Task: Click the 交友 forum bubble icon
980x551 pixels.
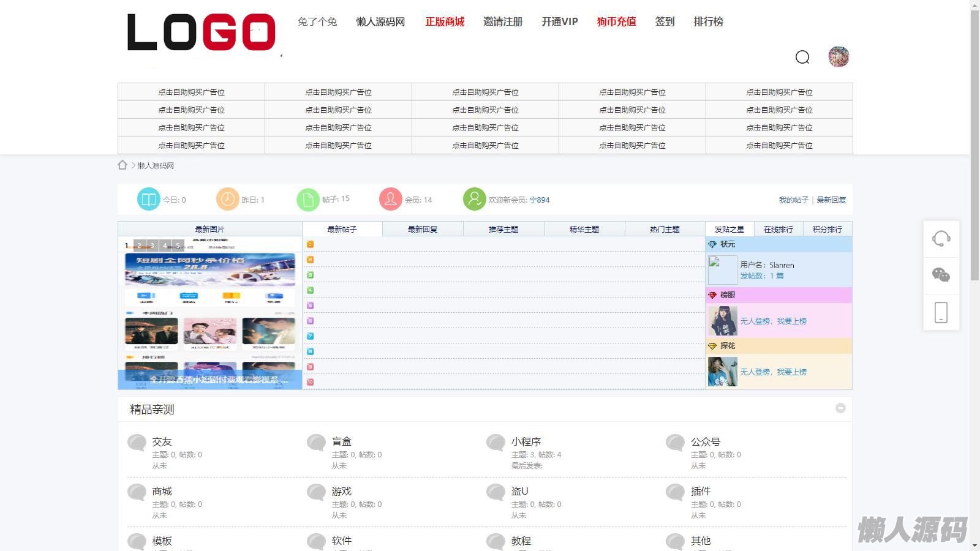Action: click(x=137, y=443)
